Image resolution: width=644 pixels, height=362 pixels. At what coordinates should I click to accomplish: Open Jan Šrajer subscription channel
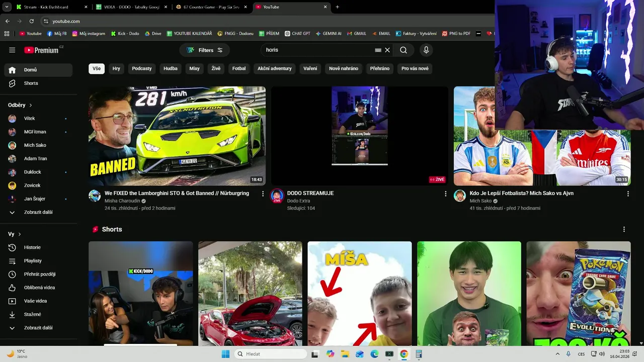point(38,199)
